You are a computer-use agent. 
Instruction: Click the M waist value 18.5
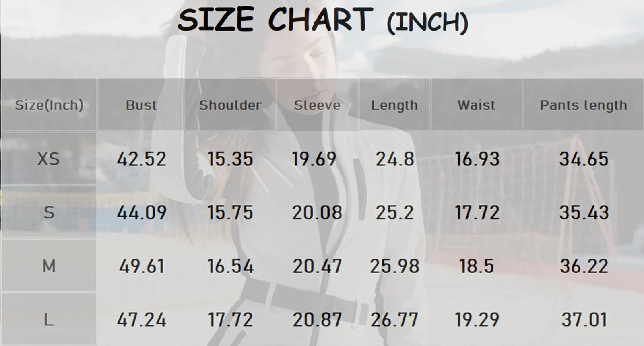point(477,266)
